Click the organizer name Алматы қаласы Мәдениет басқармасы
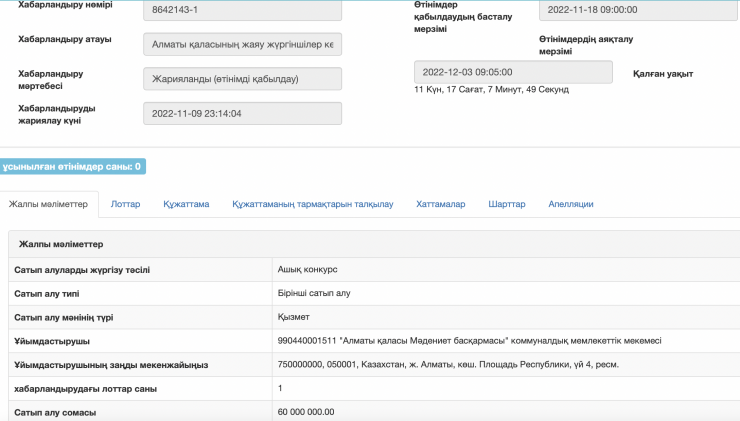Viewport: 740px width, 421px height. pyautogui.click(x=469, y=341)
